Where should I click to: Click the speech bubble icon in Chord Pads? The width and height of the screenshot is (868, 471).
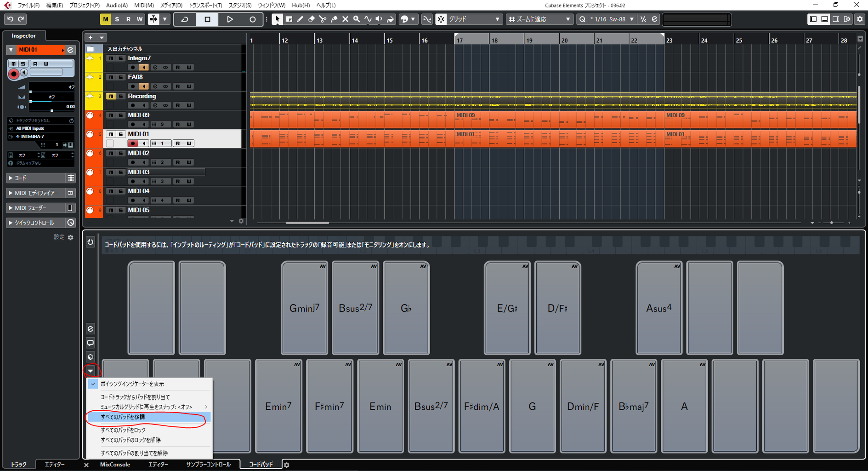(x=91, y=343)
